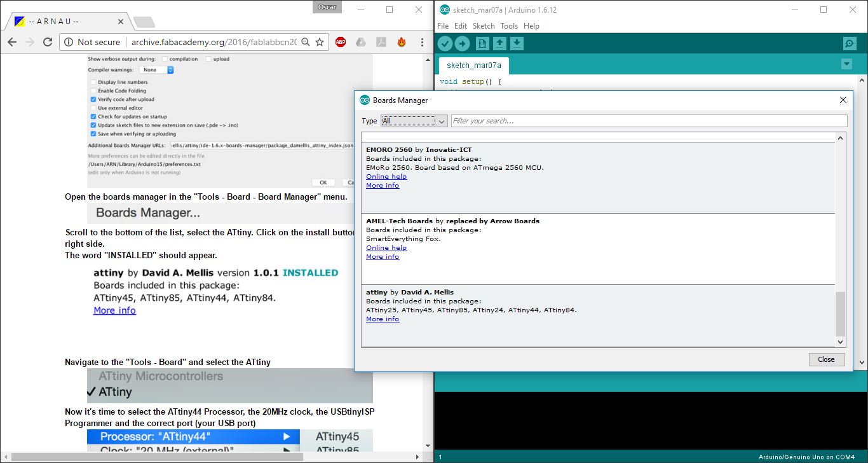Click the Boards Manager list scrollbar thumb
This screenshot has height=463, width=868.
[x=841, y=314]
